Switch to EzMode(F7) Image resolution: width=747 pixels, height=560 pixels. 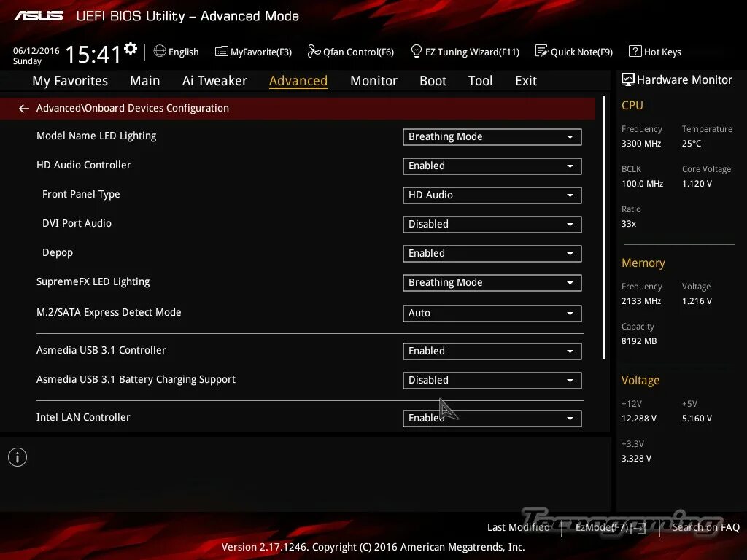pos(611,527)
